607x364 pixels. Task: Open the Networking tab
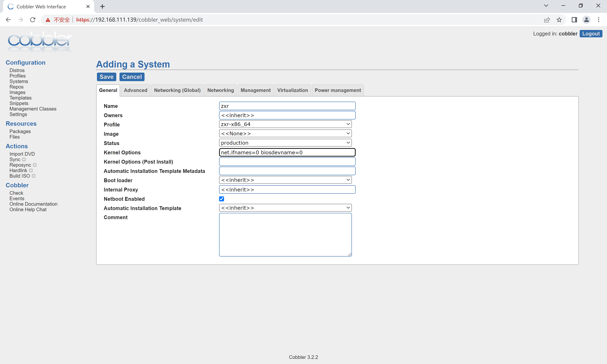point(221,90)
